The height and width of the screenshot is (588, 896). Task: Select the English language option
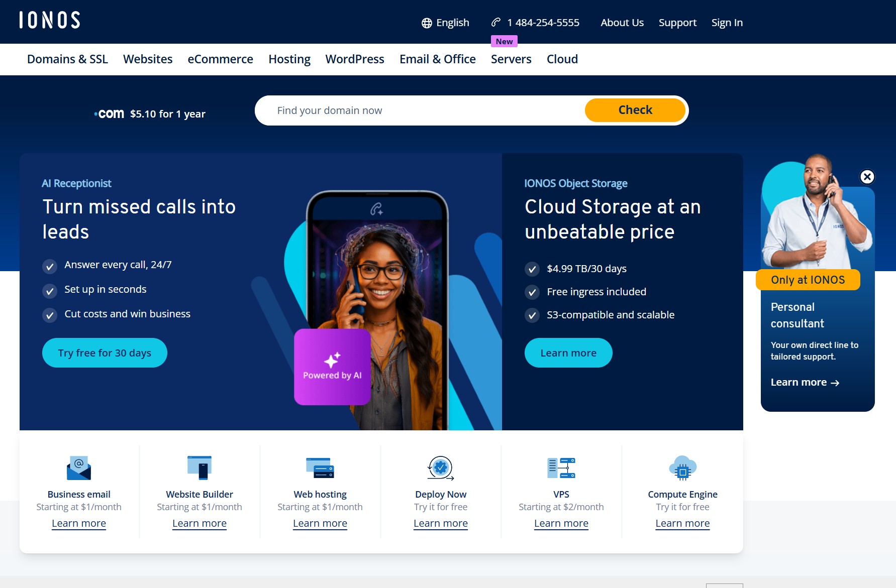452,23
